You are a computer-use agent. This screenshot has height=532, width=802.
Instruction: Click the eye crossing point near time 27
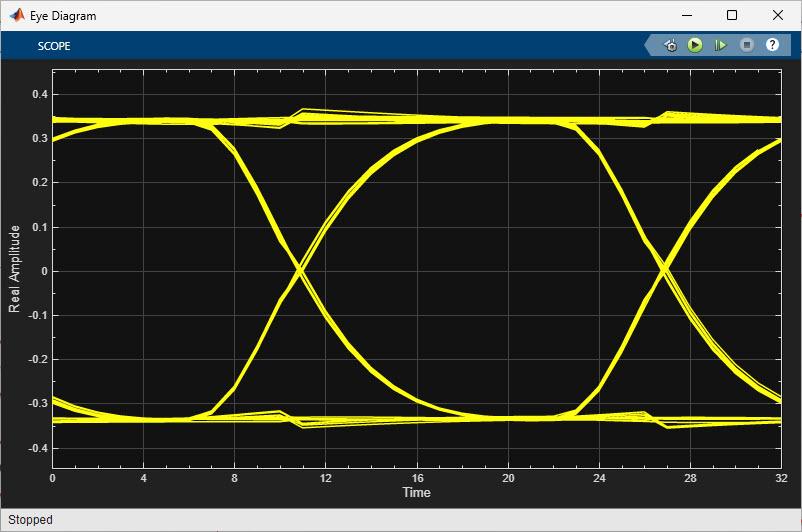click(664, 269)
